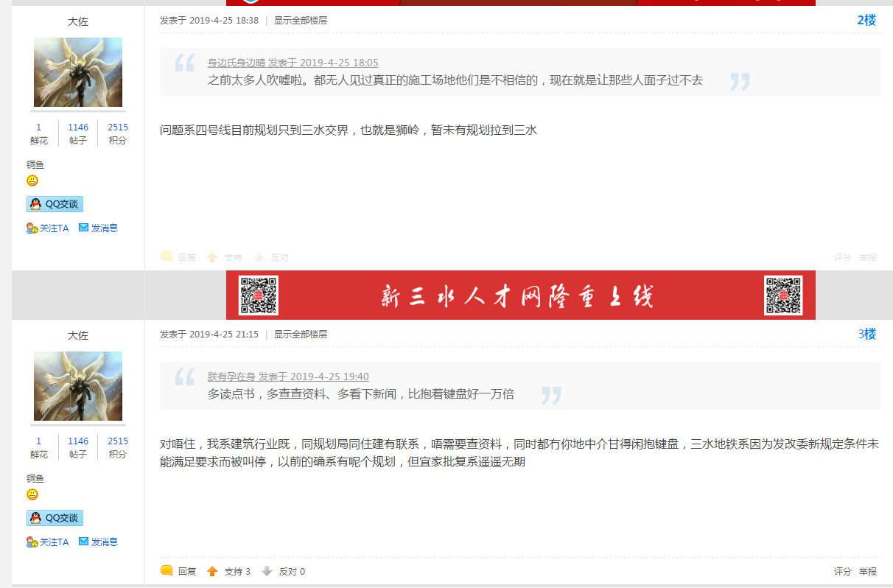Click 评分 to rate the 3楼 post
Viewport: 893px width, 588px height.
point(841,570)
